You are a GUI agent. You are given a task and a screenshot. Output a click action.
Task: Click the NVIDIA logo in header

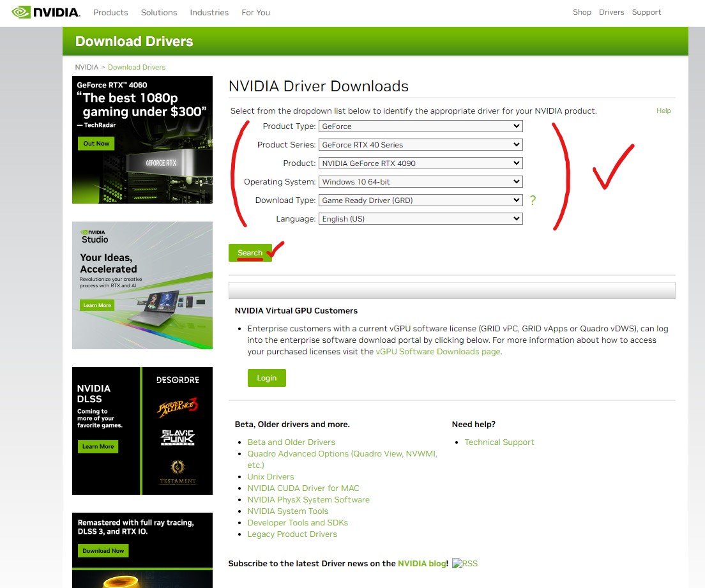pyautogui.click(x=46, y=12)
